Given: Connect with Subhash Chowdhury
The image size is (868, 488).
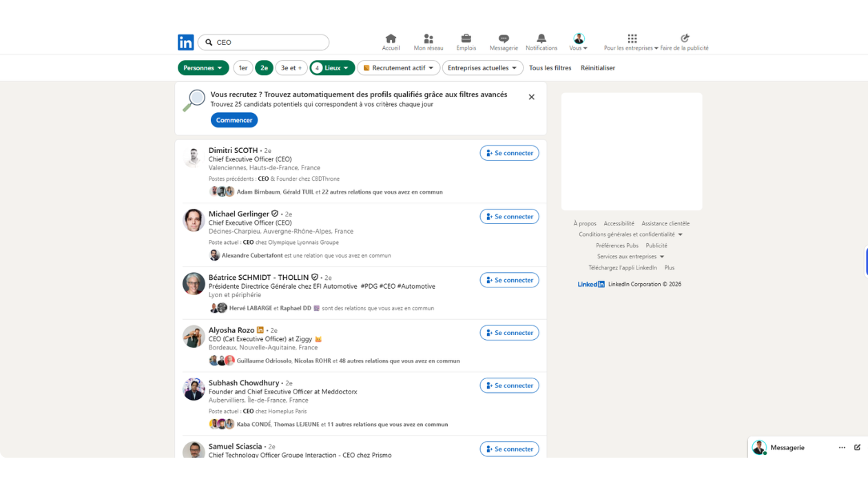Looking at the screenshot, I should coord(509,385).
